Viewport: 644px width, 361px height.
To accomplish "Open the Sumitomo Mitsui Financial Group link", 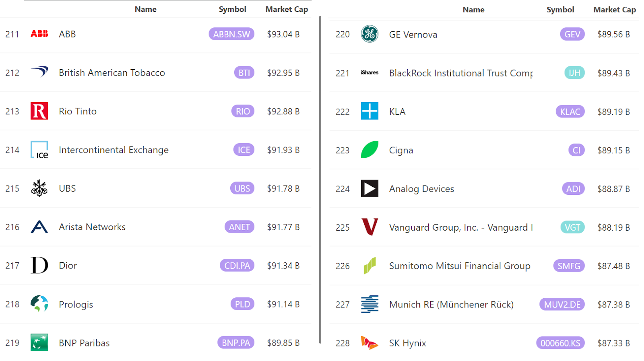I will tap(460, 266).
